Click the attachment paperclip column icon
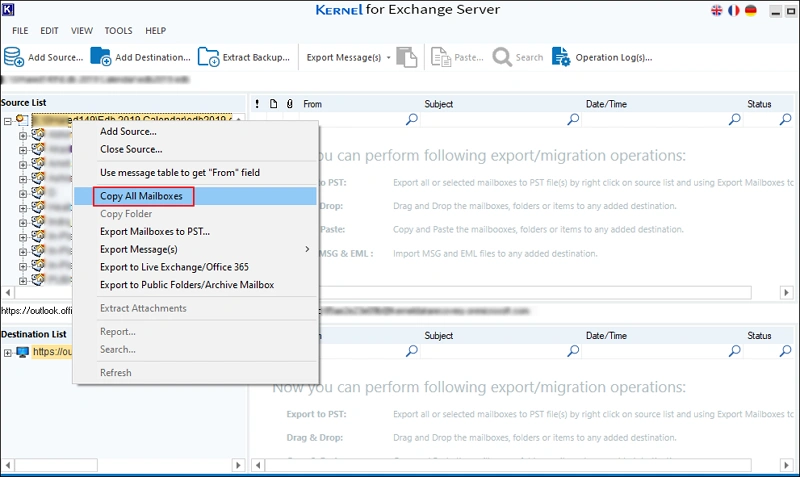Image resolution: width=800 pixels, height=477 pixels. click(x=289, y=104)
